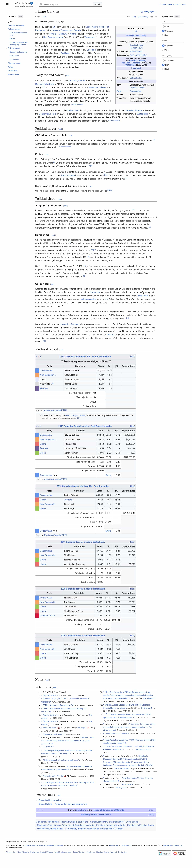Click the Wikimedia Foundation badge
The width and height of the screenshot is (192, 868).
pos(164,853)
